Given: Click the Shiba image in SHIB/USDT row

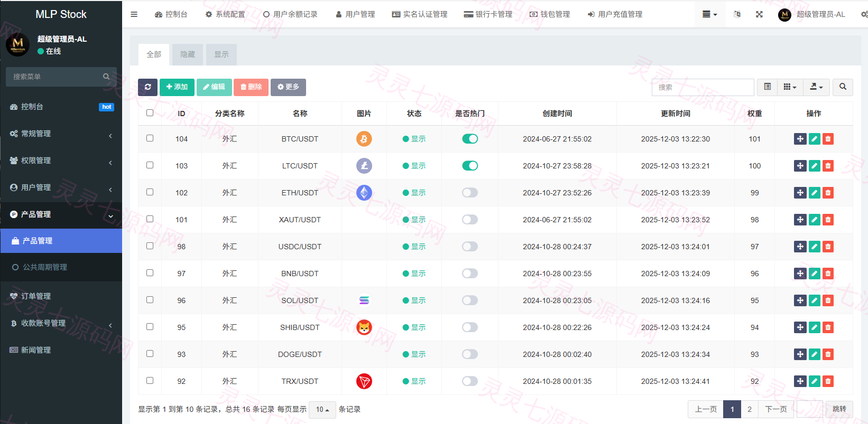Looking at the screenshot, I should pos(364,327).
